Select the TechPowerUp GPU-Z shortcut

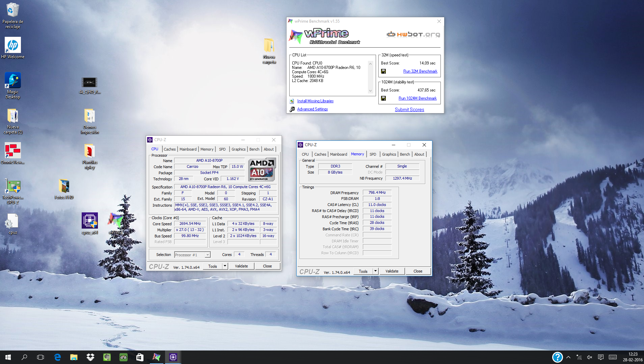pos(12,191)
